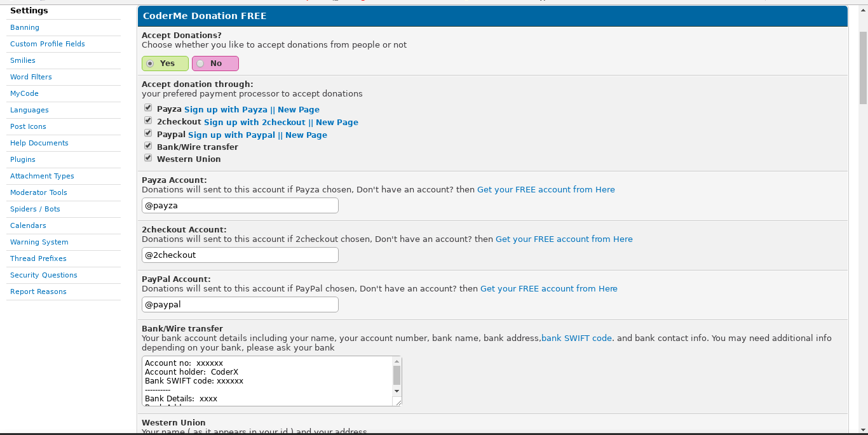Select the No radio button for donations
Viewport: 868px width, 435px height.
click(200, 64)
